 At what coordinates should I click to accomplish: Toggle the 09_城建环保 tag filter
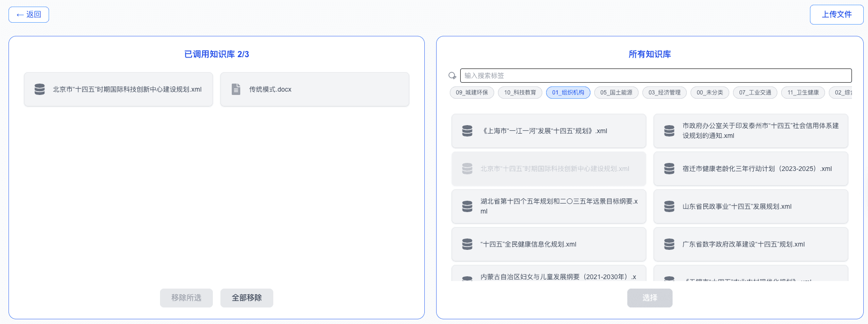pyautogui.click(x=472, y=93)
